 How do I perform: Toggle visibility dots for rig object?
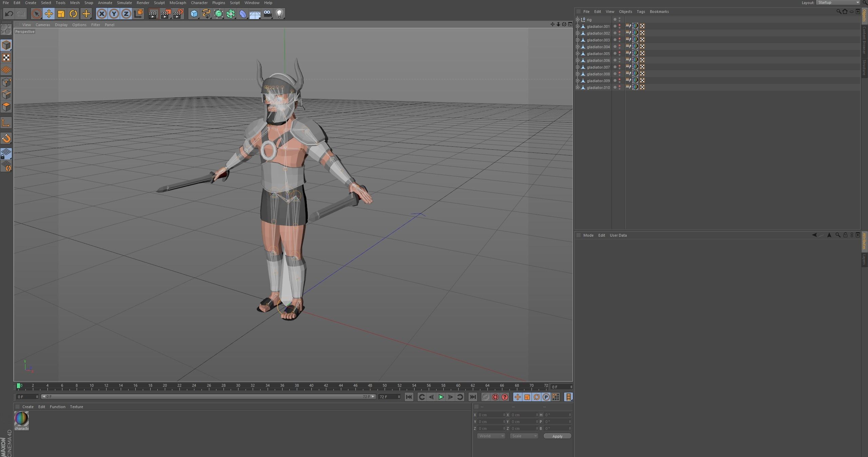619,20
